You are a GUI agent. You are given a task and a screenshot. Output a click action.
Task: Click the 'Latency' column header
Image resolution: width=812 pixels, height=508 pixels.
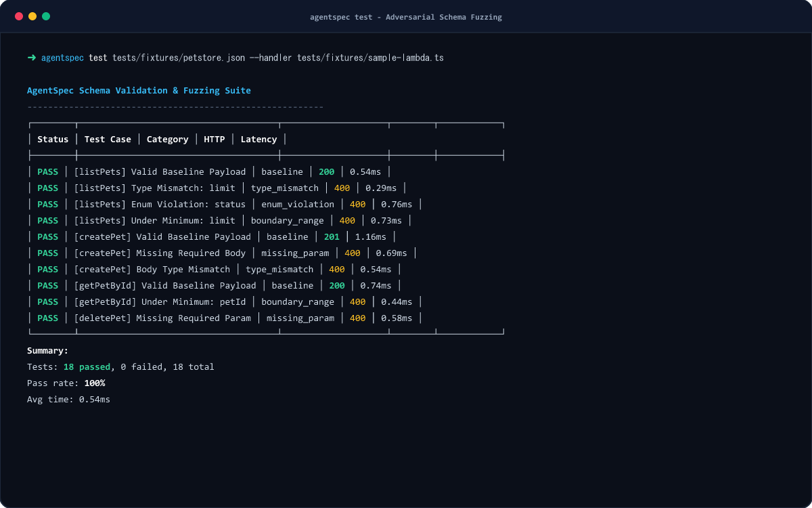click(258, 140)
